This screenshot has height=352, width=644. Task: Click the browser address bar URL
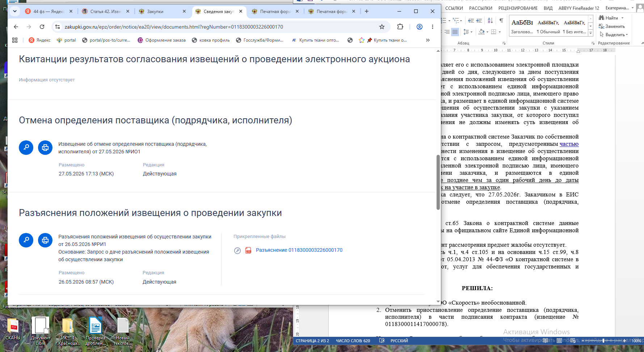click(x=174, y=27)
